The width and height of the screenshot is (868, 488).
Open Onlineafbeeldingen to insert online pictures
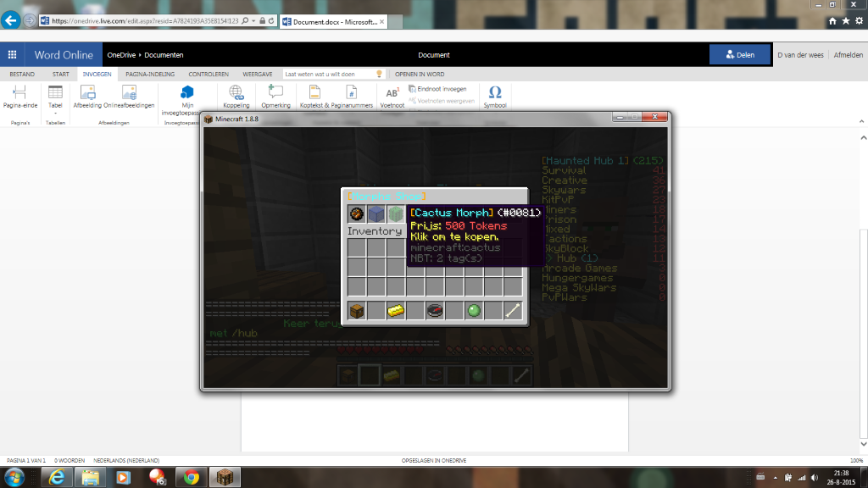tap(129, 97)
